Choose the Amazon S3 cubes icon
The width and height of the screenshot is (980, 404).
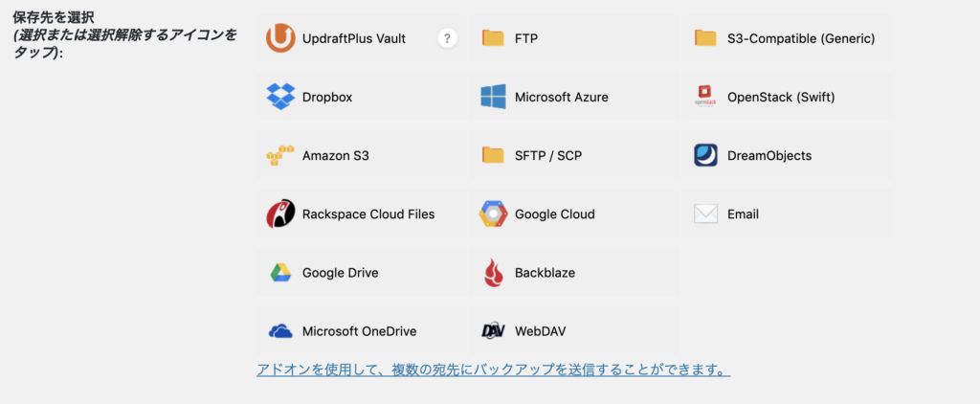pos(280,156)
